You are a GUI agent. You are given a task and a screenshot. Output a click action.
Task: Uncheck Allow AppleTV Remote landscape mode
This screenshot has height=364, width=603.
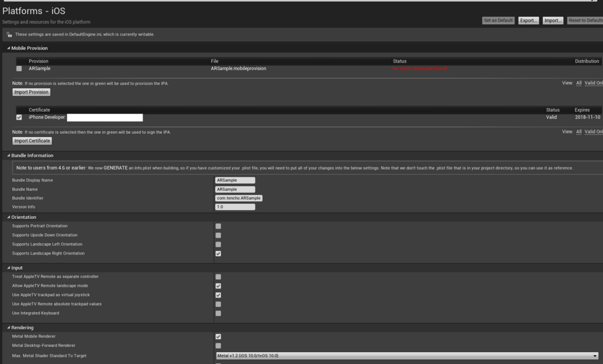(x=218, y=286)
